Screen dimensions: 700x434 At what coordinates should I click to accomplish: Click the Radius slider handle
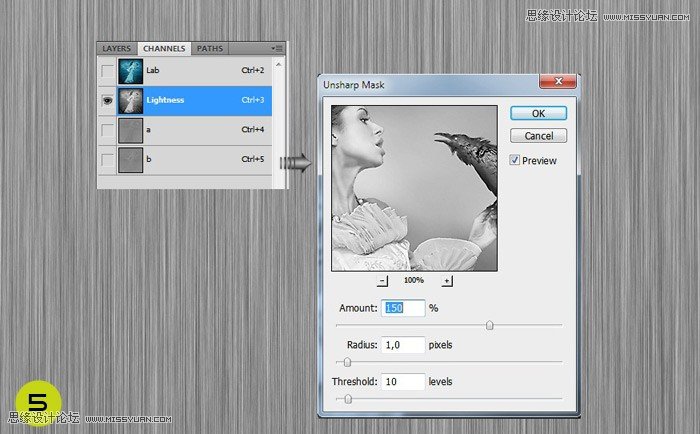[x=347, y=362]
